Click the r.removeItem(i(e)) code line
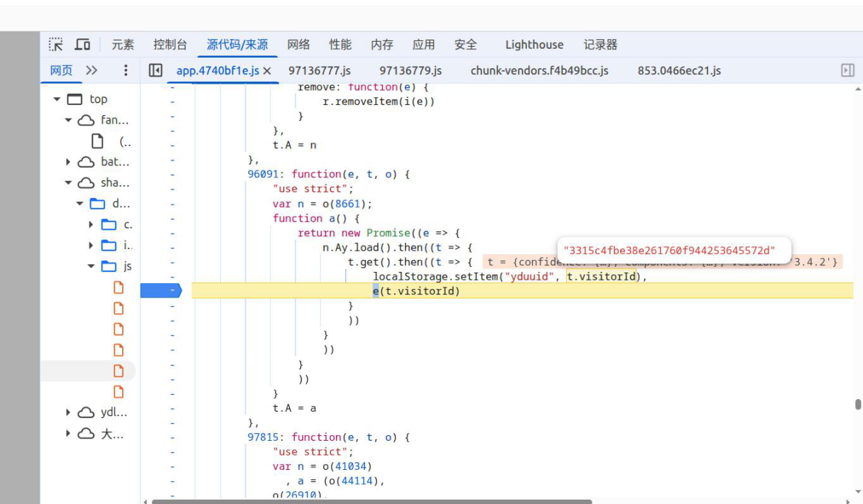Image resolution: width=863 pixels, height=504 pixels. click(x=379, y=102)
